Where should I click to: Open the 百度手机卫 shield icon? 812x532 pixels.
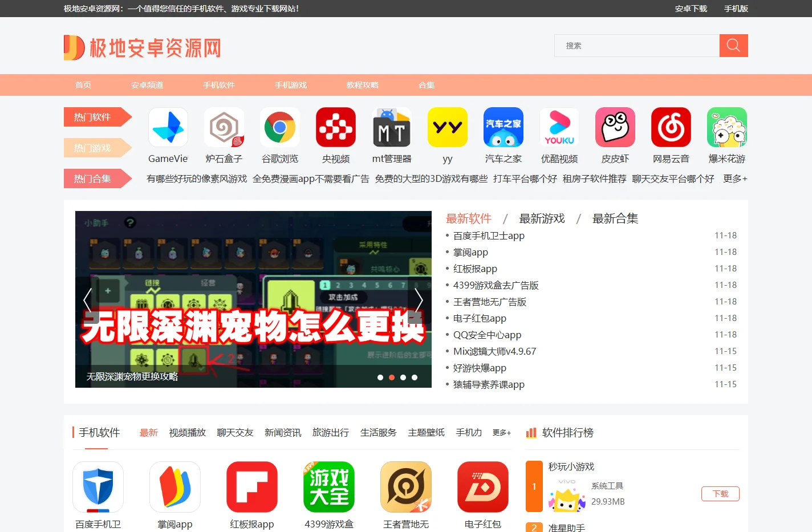point(98,487)
